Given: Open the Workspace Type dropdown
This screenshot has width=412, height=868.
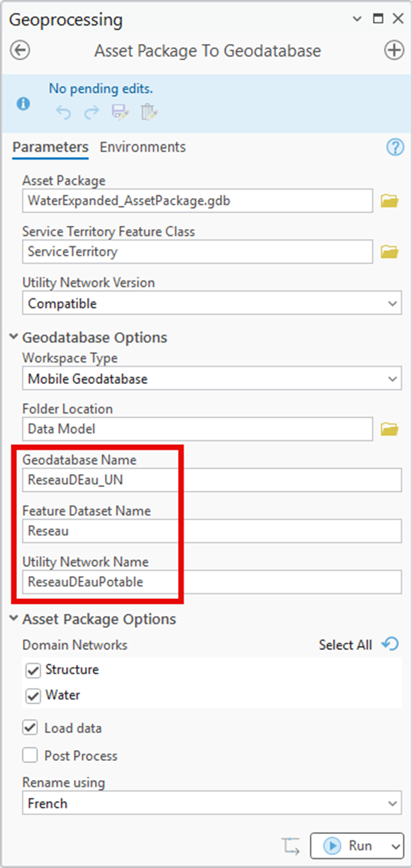Looking at the screenshot, I should click(212, 379).
